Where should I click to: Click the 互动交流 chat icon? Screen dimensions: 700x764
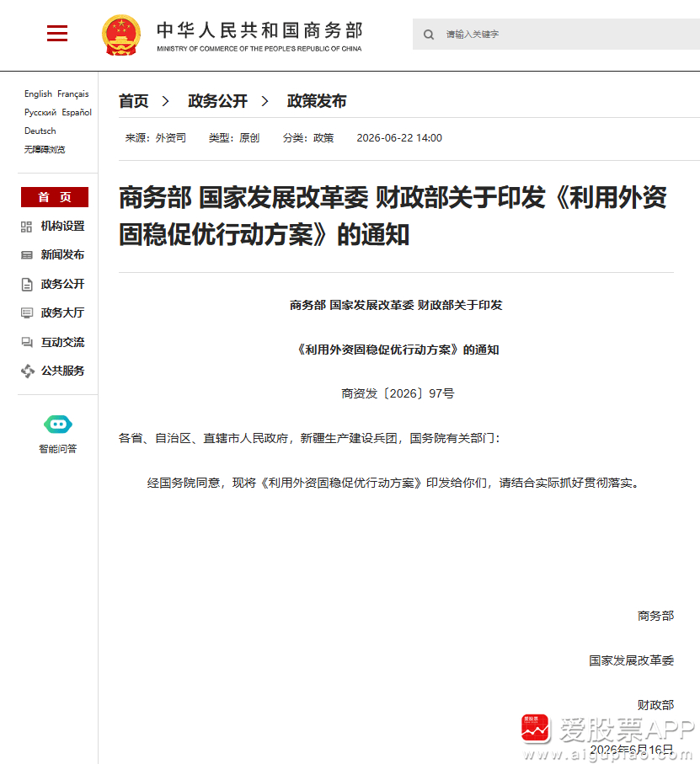pos(27,342)
